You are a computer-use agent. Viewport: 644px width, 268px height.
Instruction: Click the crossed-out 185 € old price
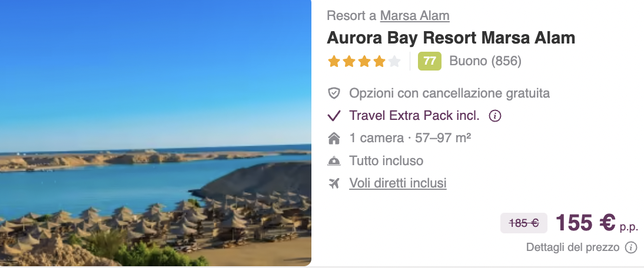click(524, 223)
